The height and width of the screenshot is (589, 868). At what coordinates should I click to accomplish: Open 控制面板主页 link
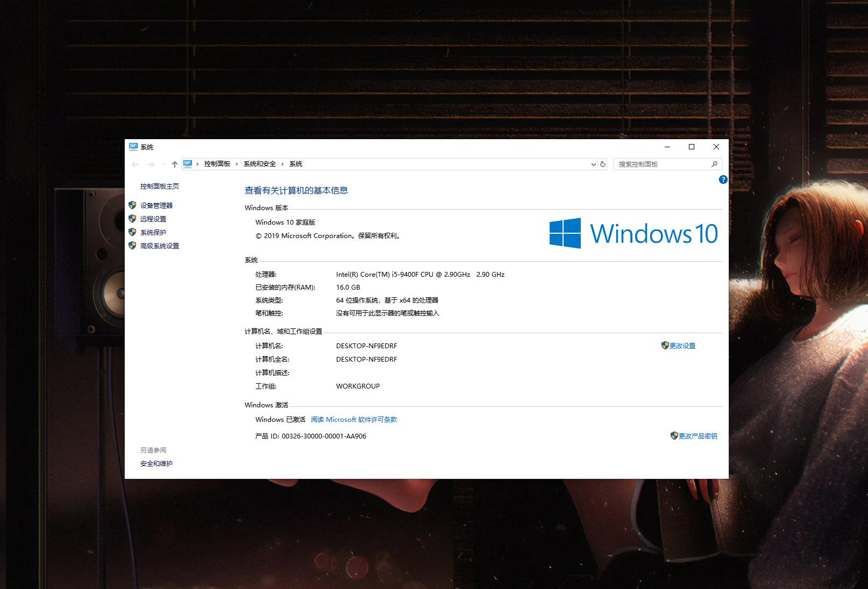click(160, 186)
